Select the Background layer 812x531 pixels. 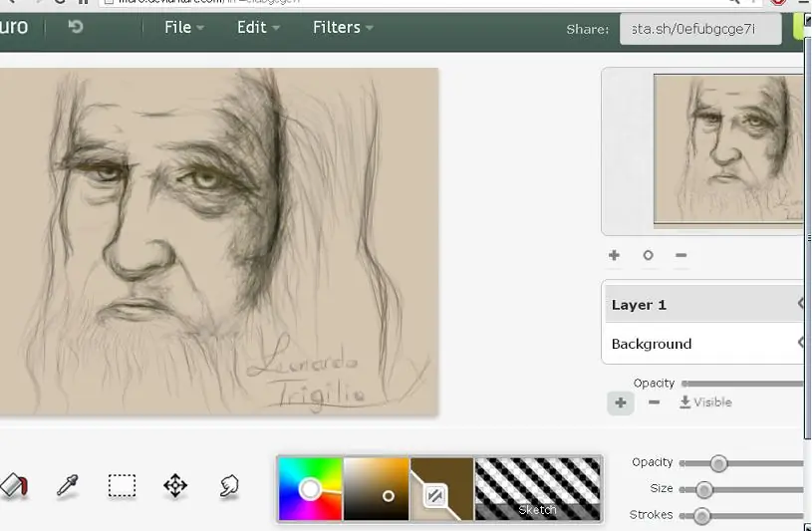pyautogui.click(x=704, y=344)
